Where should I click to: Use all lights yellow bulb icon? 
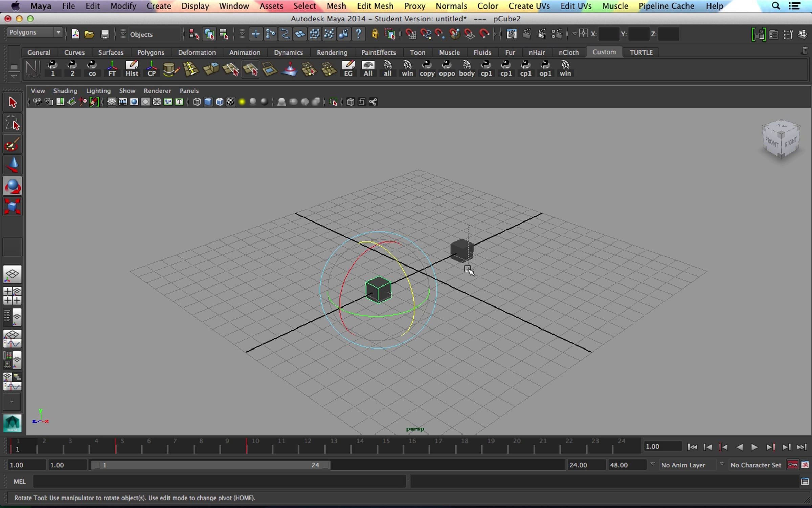(x=242, y=102)
